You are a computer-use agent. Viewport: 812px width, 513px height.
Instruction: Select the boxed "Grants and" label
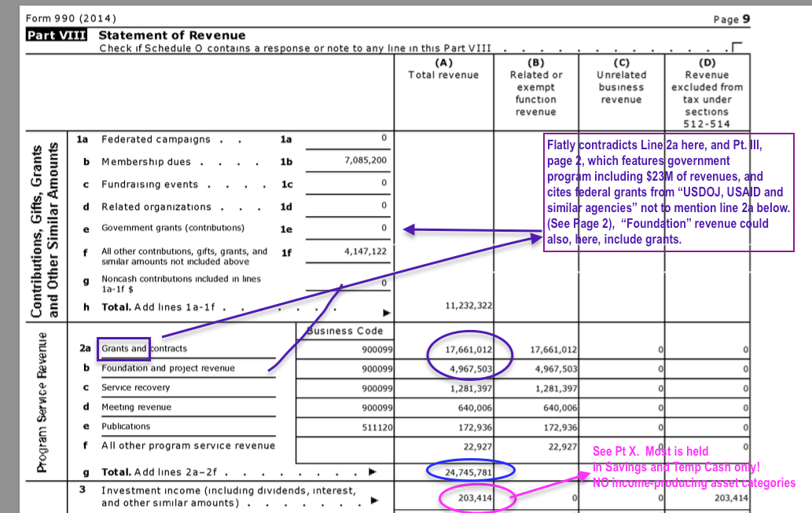pyautogui.click(x=123, y=349)
